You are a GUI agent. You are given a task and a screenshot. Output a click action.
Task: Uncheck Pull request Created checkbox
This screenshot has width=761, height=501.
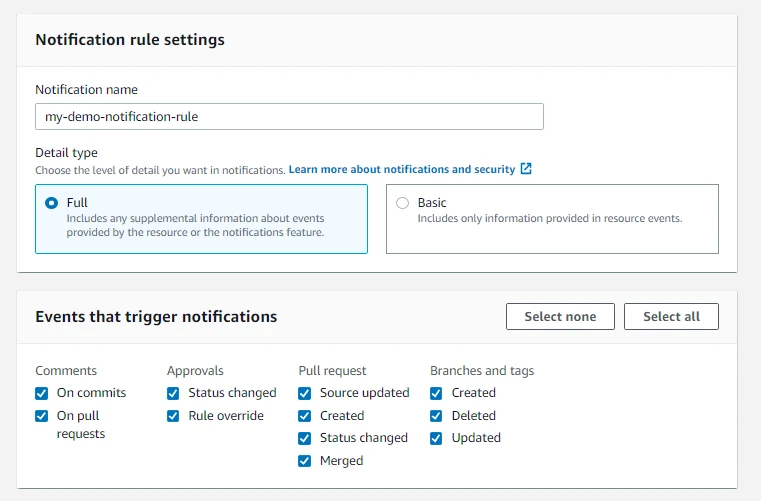(305, 416)
